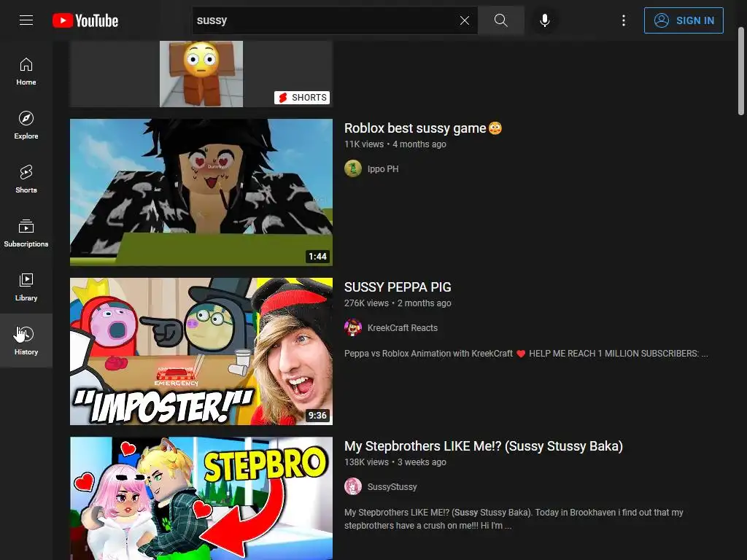
Task: Play the SUSSY PEPPA PIG thumbnail
Action: click(x=201, y=351)
